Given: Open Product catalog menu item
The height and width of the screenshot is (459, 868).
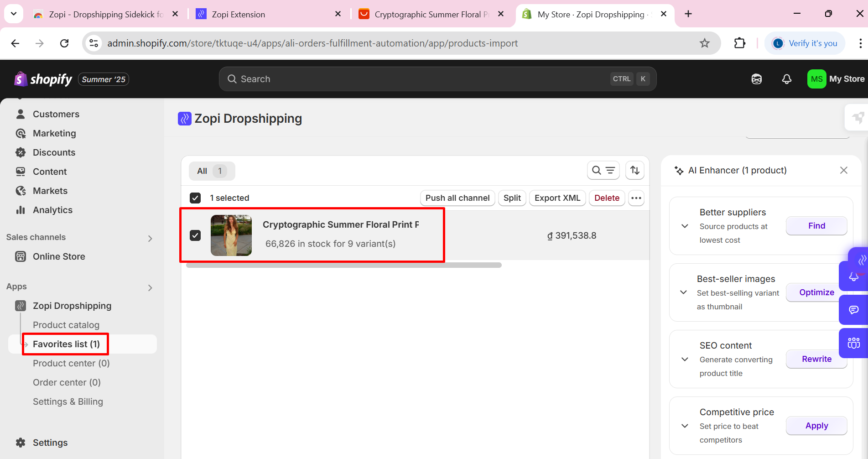Looking at the screenshot, I should click(66, 325).
